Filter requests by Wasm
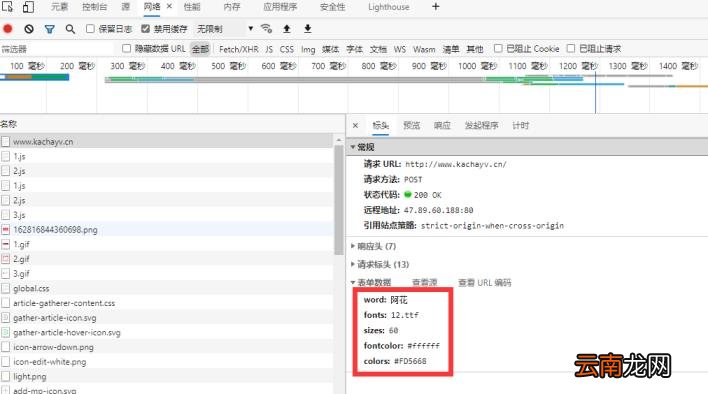 click(x=424, y=49)
